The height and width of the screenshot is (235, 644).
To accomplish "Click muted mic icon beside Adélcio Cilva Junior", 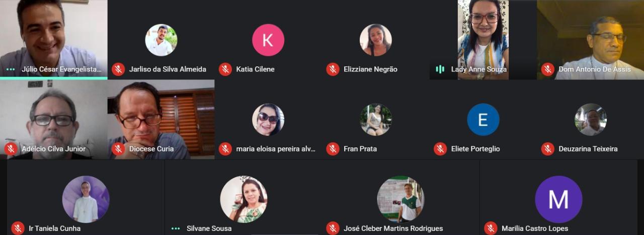I will point(11,149).
